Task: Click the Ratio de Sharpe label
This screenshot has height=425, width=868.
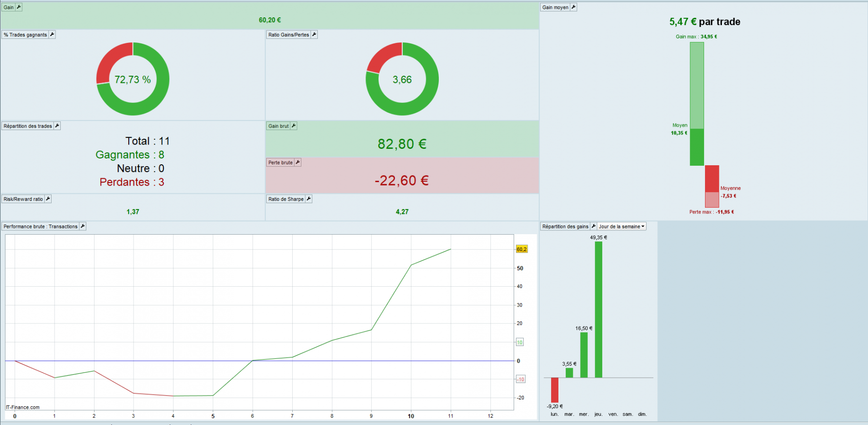Action: click(286, 199)
